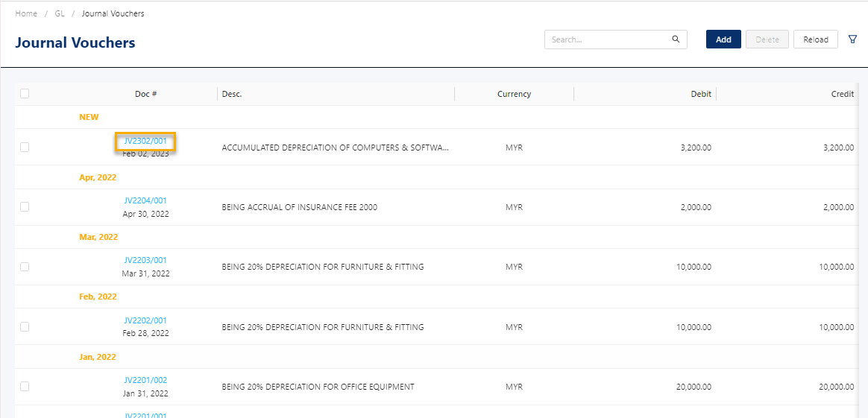
Task: Check the JV2202/001 row checkbox
Action: [x=25, y=327]
